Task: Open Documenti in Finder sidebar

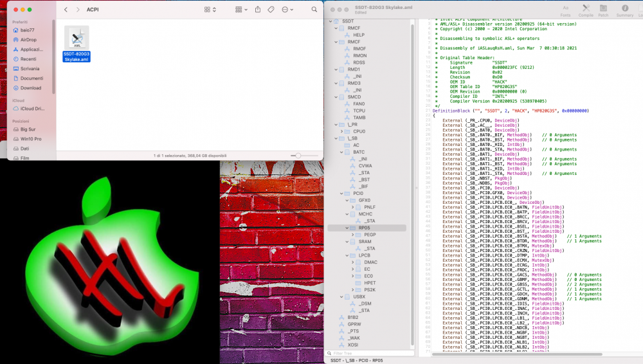Action: [32, 78]
